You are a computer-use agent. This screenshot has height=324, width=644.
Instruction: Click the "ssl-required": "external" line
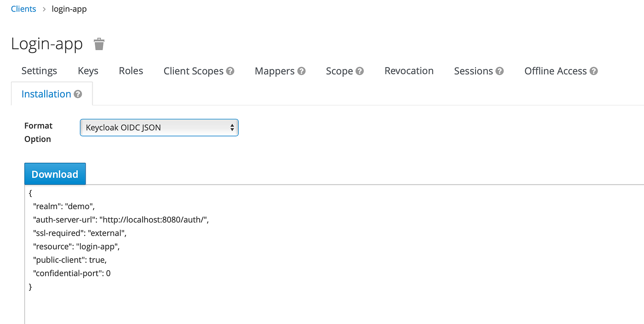click(x=80, y=233)
